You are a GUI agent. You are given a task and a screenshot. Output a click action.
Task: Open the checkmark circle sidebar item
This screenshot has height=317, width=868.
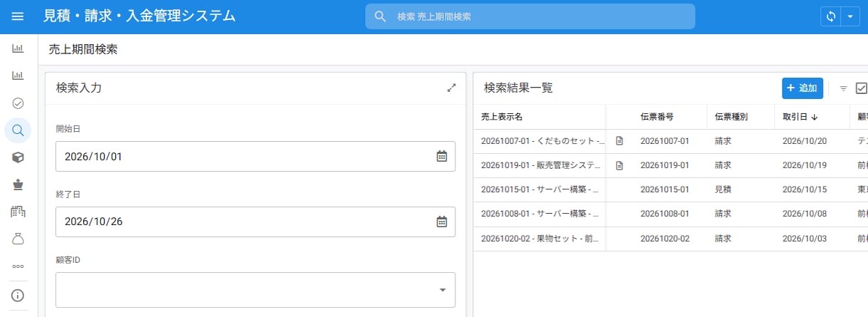pyautogui.click(x=18, y=103)
